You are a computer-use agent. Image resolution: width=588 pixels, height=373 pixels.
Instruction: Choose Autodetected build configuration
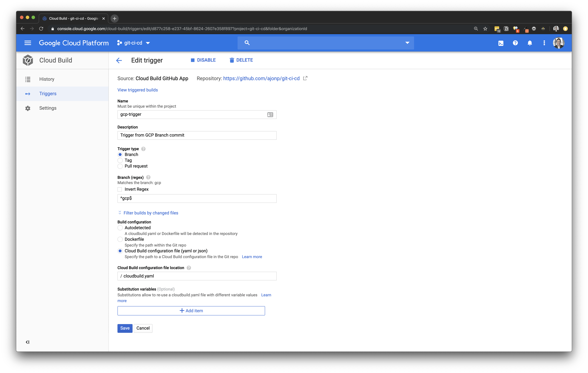(x=120, y=228)
